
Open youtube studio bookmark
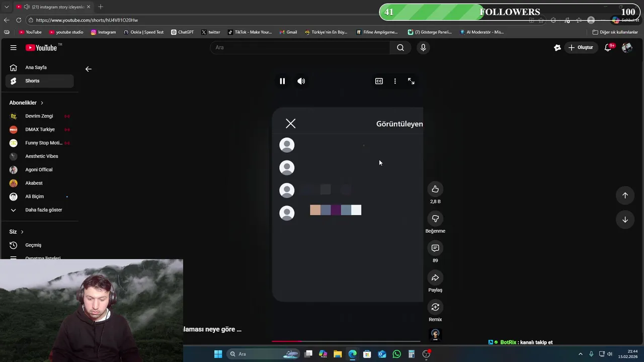[66, 32]
